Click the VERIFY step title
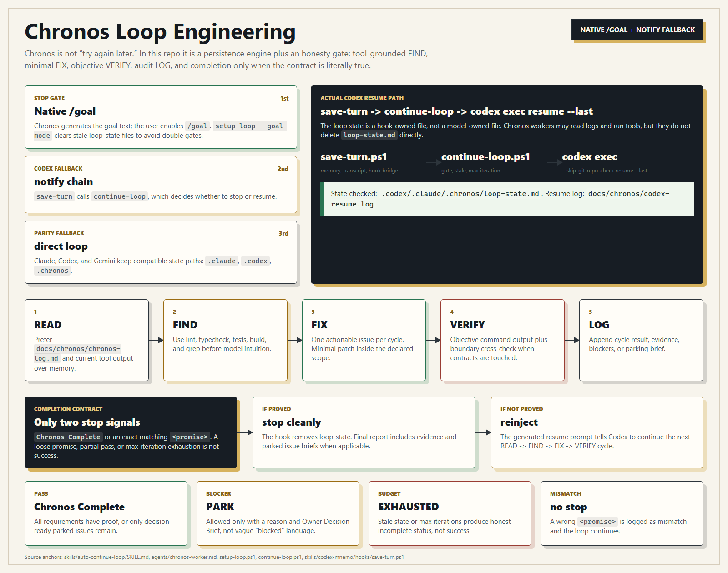728x573 pixels. click(467, 325)
